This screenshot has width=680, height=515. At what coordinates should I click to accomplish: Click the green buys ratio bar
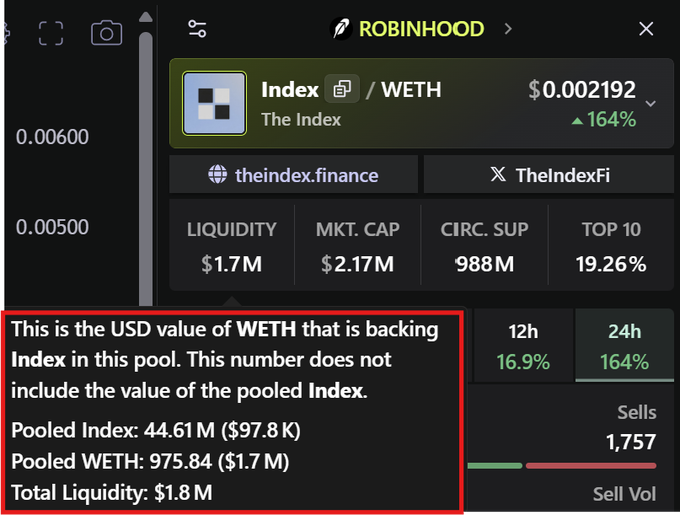click(x=495, y=466)
